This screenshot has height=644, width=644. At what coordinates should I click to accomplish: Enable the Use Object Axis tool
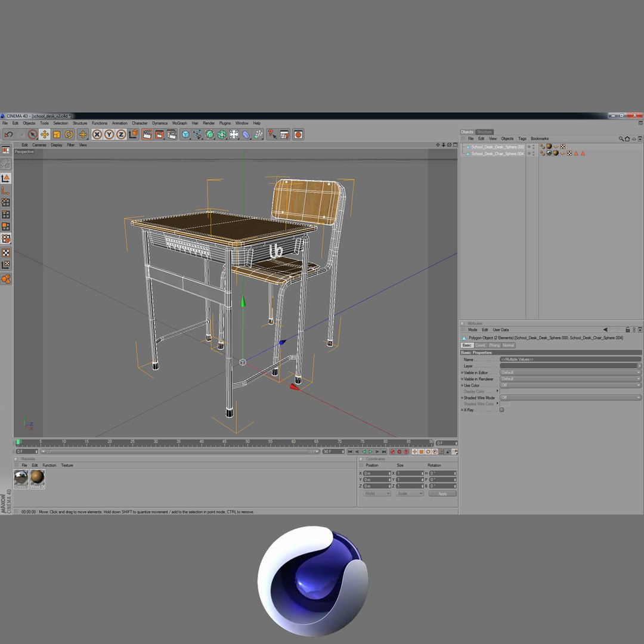click(6, 190)
